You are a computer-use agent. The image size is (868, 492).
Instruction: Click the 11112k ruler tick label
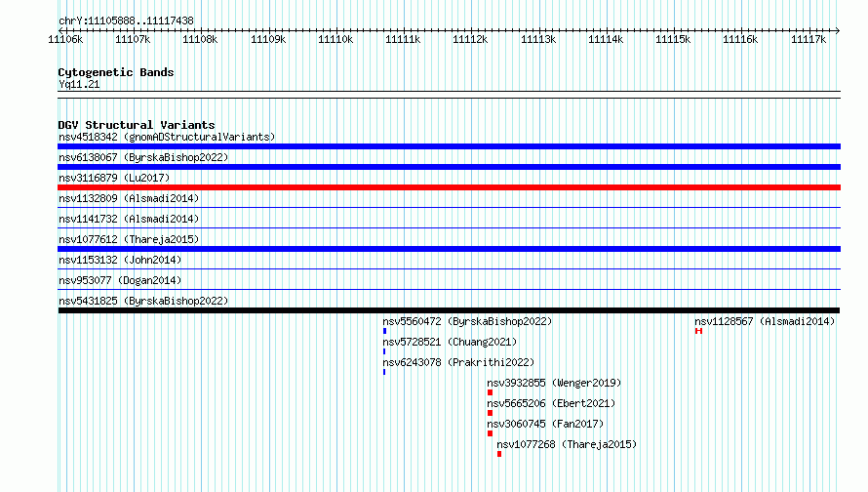470,39
